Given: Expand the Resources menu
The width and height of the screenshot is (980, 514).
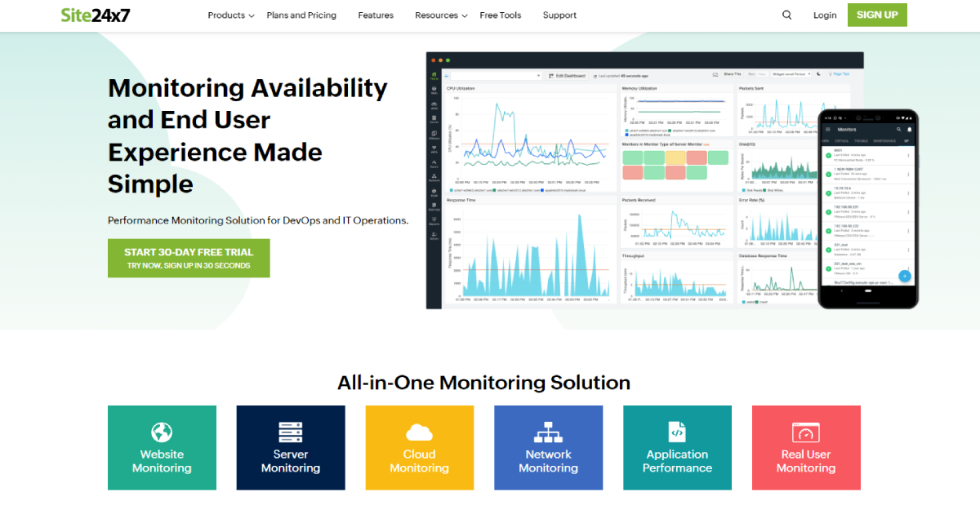Looking at the screenshot, I should (441, 16).
